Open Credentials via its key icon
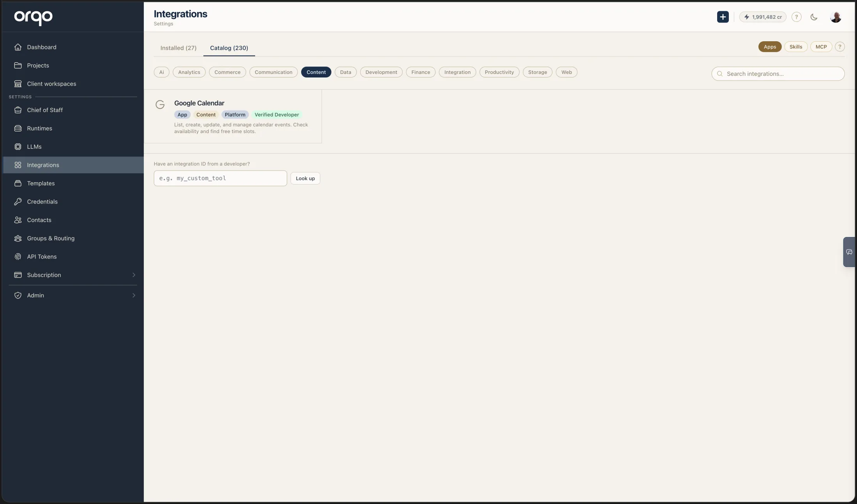Image resolution: width=857 pixels, height=504 pixels. [x=18, y=201]
